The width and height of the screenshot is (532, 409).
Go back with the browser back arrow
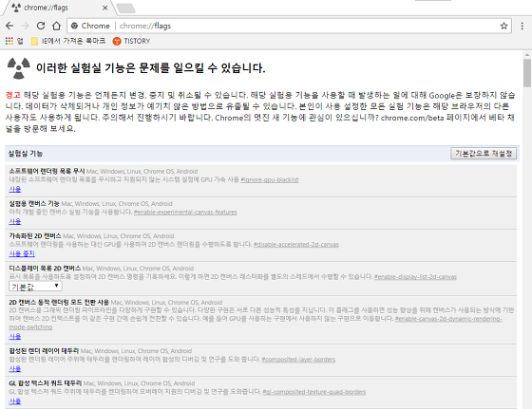tap(9, 26)
